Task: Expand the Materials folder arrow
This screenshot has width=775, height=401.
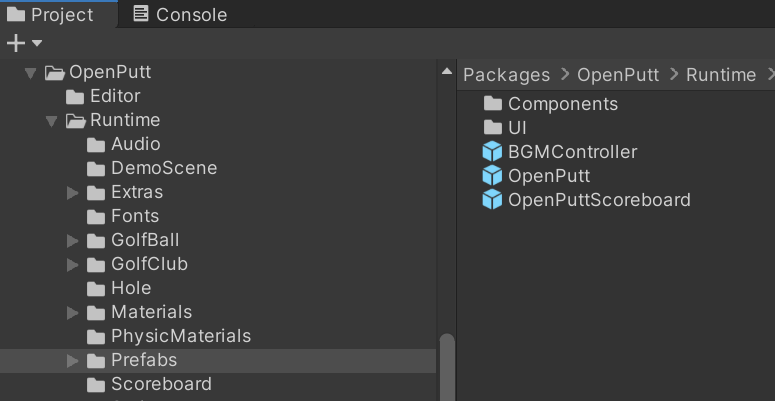Action: [x=73, y=313]
